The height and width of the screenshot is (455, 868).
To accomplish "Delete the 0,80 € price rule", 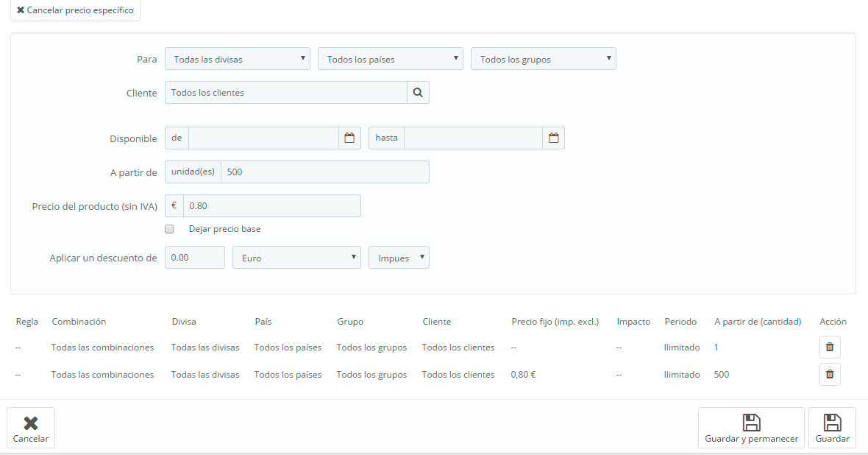I will coord(830,374).
